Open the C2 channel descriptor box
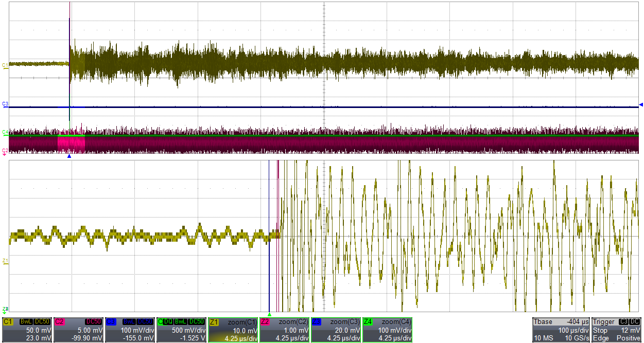644x343 pixels. click(78, 330)
